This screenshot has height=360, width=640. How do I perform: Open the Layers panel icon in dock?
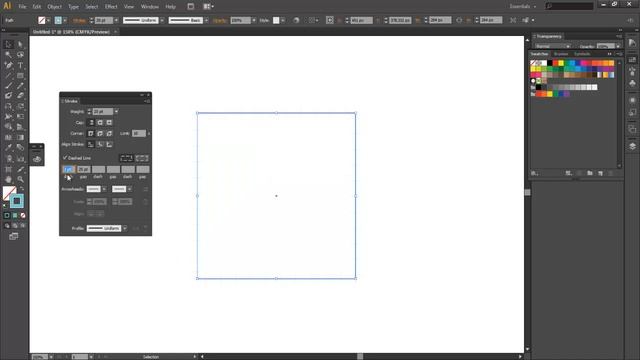click(632, 147)
